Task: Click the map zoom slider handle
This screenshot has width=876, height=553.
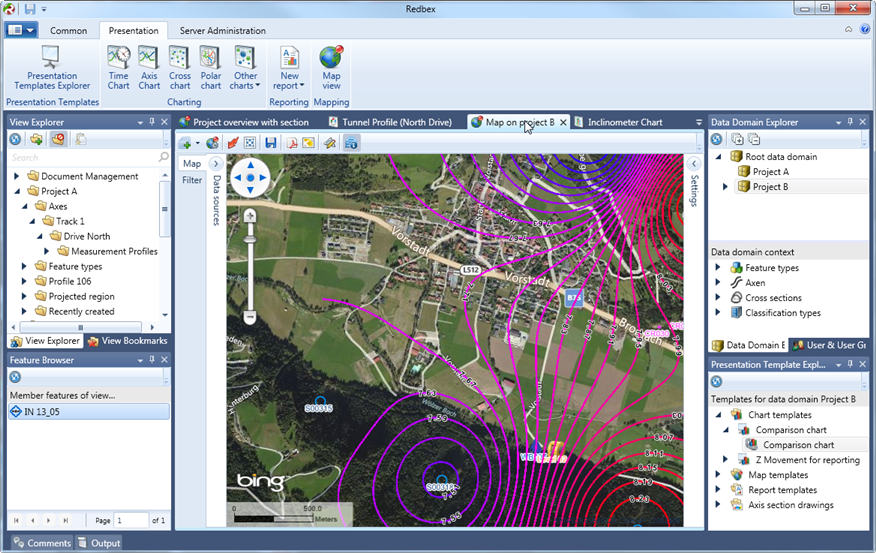Action: [x=250, y=238]
